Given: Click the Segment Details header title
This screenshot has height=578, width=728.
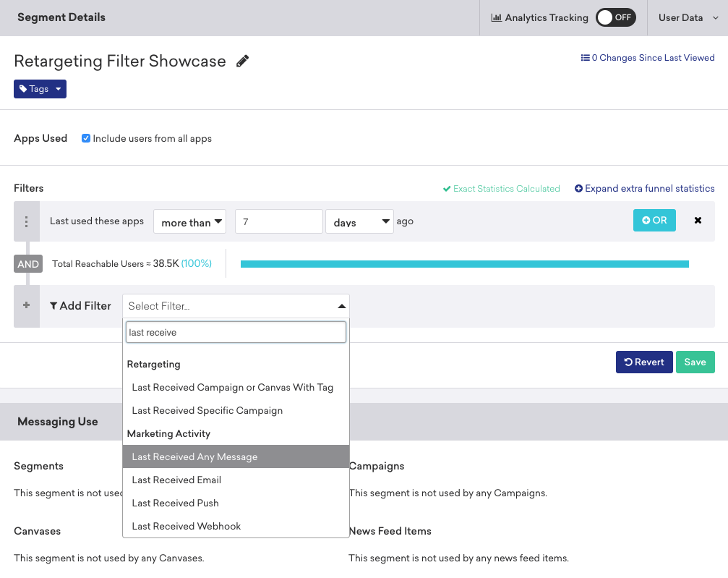Looking at the screenshot, I should click(61, 17).
